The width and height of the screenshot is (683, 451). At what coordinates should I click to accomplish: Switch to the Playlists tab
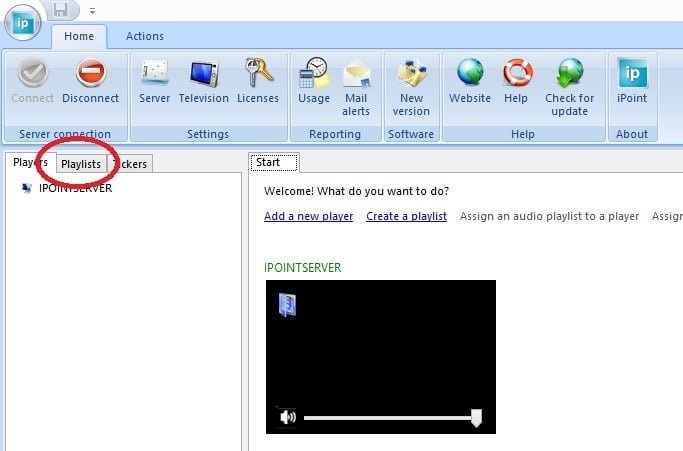tap(80, 163)
